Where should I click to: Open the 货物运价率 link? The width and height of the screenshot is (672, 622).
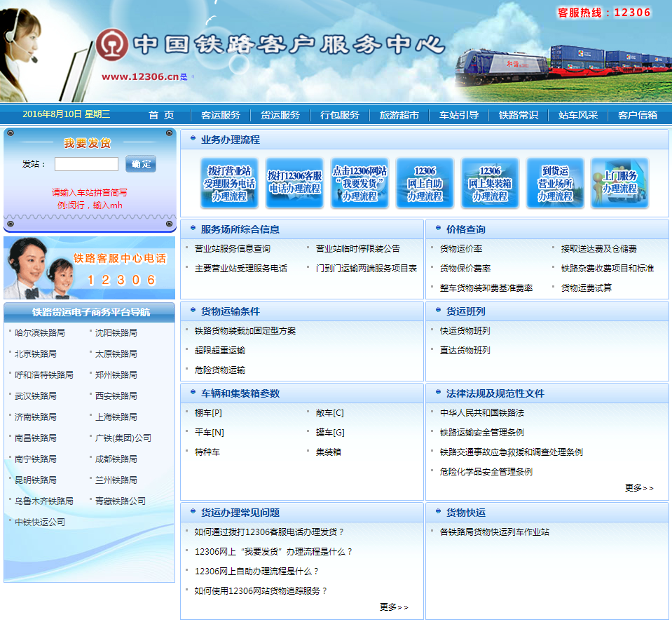[x=461, y=249]
